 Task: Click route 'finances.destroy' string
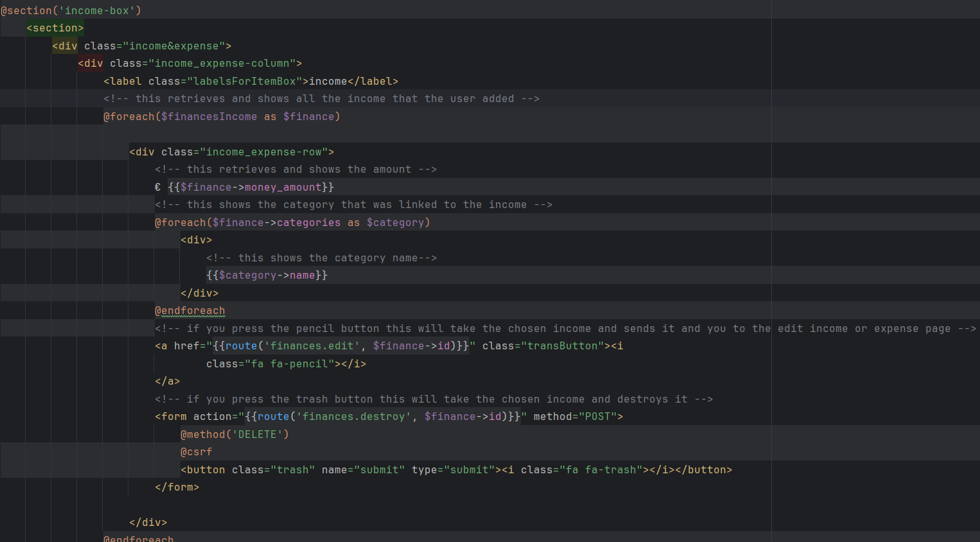tap(354, 417)
